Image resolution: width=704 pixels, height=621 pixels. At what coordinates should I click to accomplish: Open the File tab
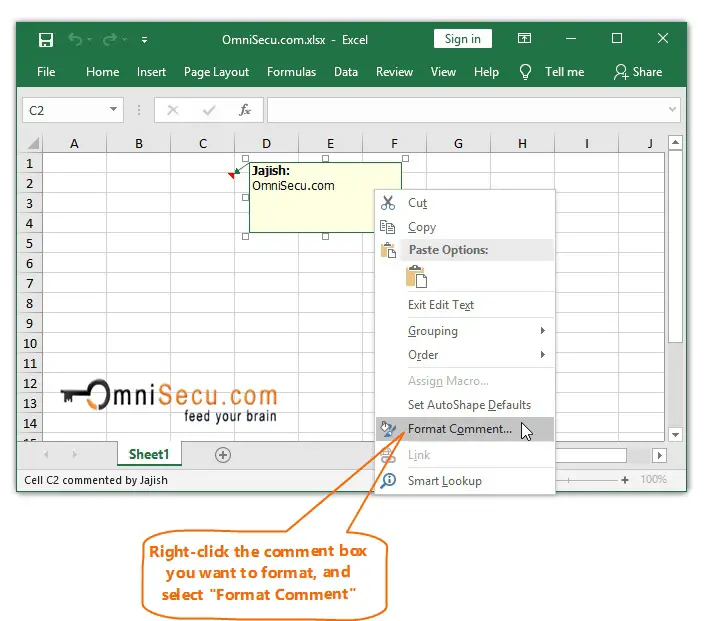46,72
